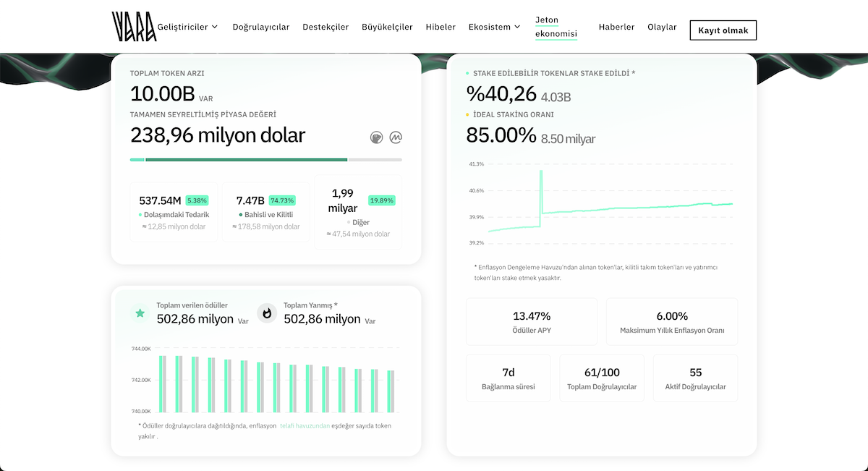868x471 pixels.
Task: Open the Büyükelçiler nav link
Action: [387, 27]
